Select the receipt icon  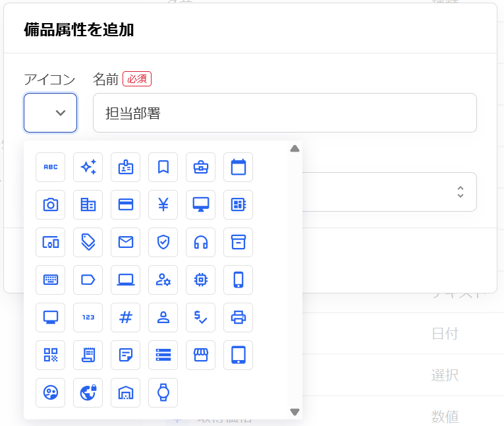tap(88, 355)
